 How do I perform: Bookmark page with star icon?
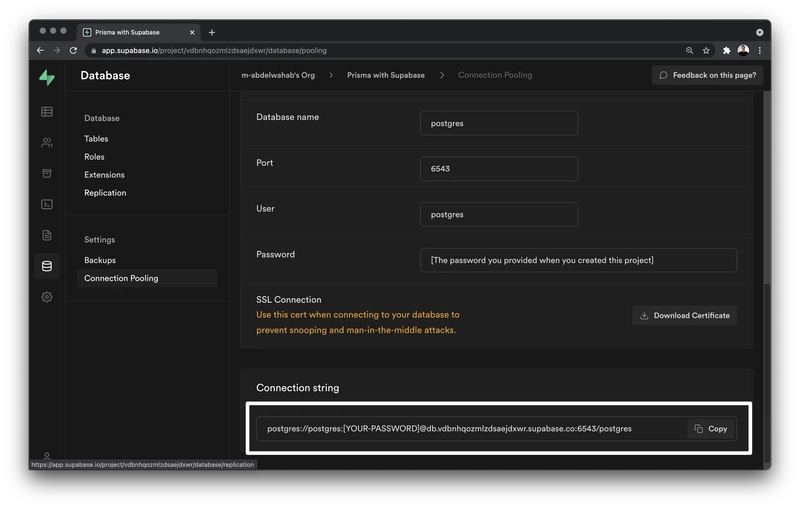pyautogui.click(x=706, y=50)
